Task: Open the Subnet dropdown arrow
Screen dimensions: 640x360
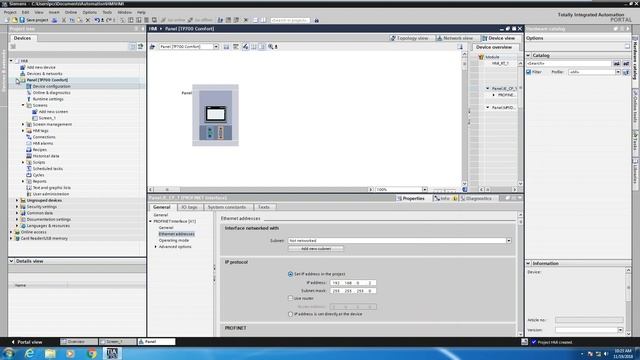Action: point(509,241)
